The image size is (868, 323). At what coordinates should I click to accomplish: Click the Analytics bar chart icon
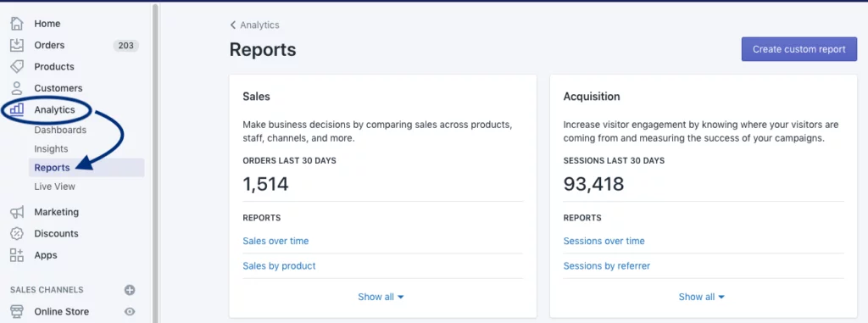[17, 109]
